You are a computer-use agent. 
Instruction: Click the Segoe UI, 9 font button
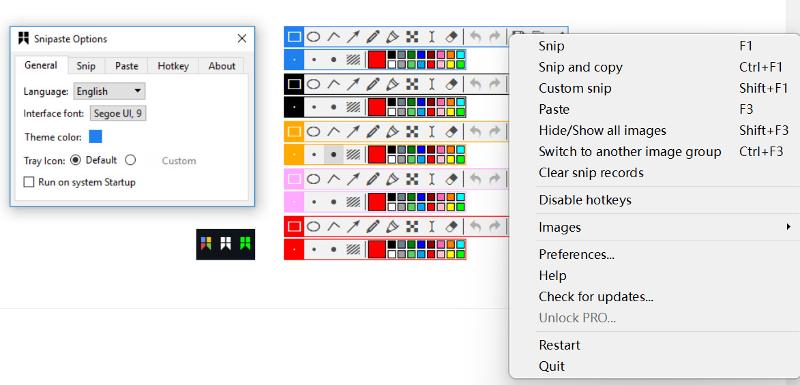point(118,113)
